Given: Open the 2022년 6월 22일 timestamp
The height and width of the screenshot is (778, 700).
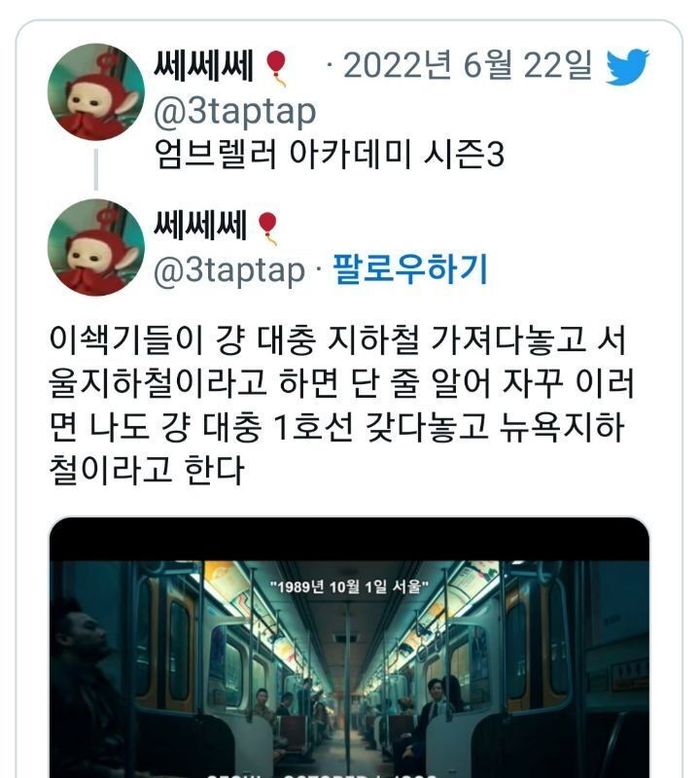Looking at the screenshot, I should point(468,65).
